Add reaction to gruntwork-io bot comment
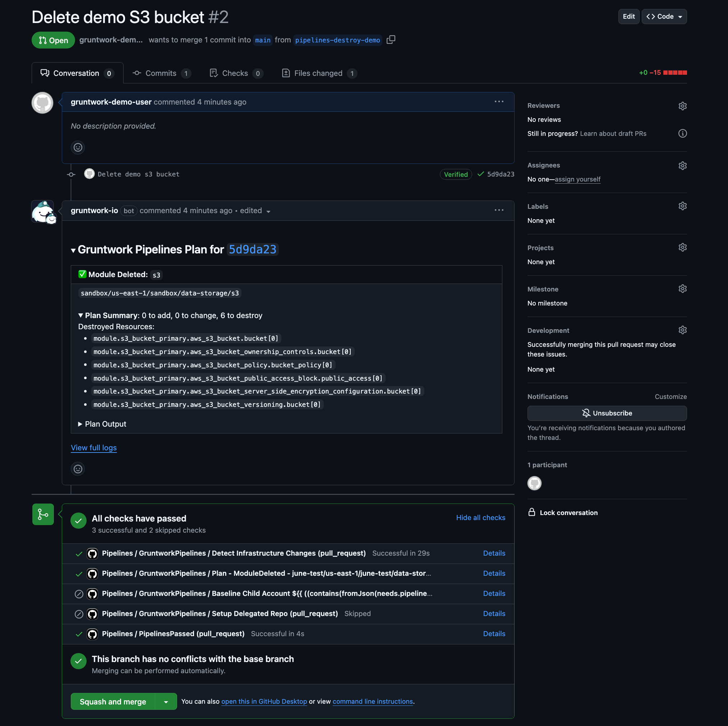The height and width of the screenshot is (726, 728). point(78,469)
